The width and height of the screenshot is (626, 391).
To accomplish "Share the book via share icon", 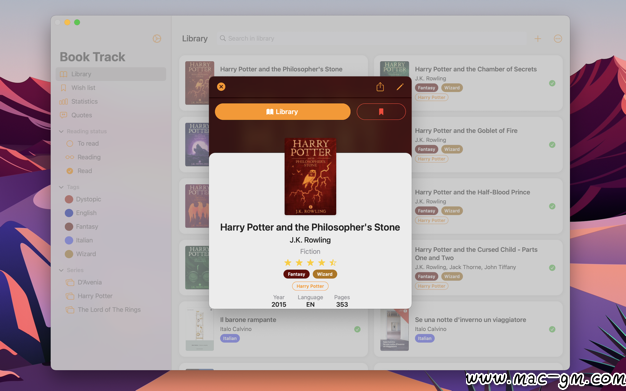I will coord(380,87).
